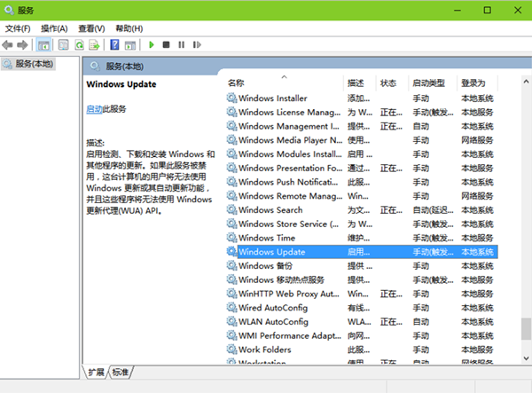The width and height of the screenshot is (532, 393).
Task: Click gear icon of Windows 备份 row
Action: pyautogui.click(x=231, y=265)
